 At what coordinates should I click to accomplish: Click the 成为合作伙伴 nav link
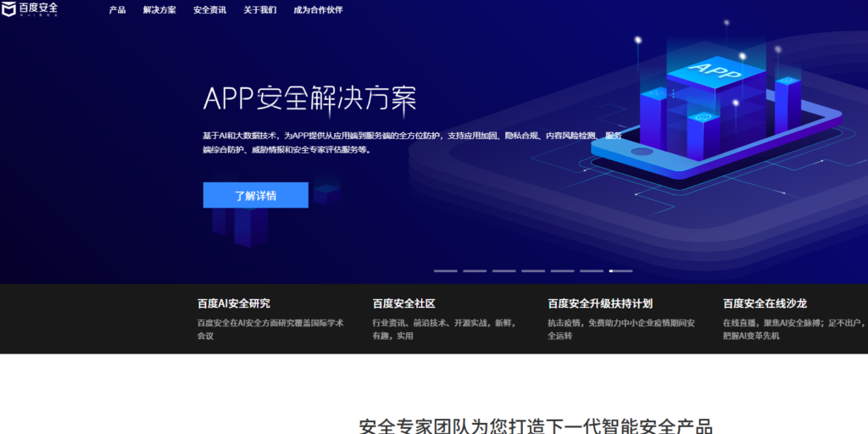318,10
